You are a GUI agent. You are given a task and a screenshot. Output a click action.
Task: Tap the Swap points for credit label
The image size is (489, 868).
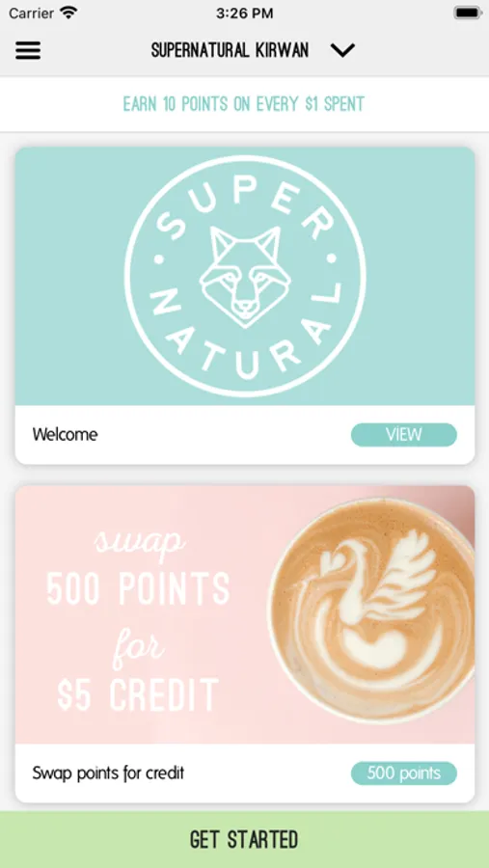point(108,773)
